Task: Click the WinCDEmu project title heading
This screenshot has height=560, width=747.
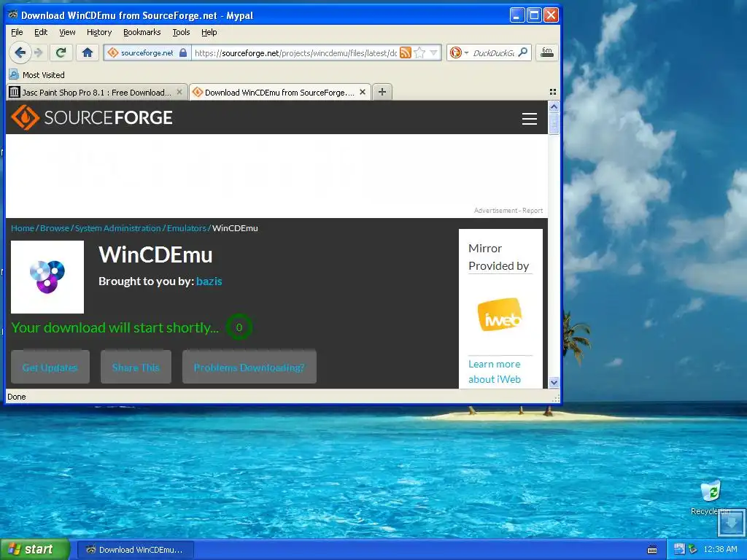Action: tap(155, 254)
